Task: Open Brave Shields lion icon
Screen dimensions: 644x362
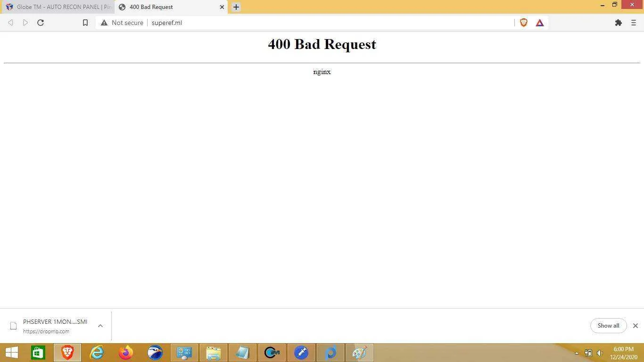Action: tap(524, 23)
